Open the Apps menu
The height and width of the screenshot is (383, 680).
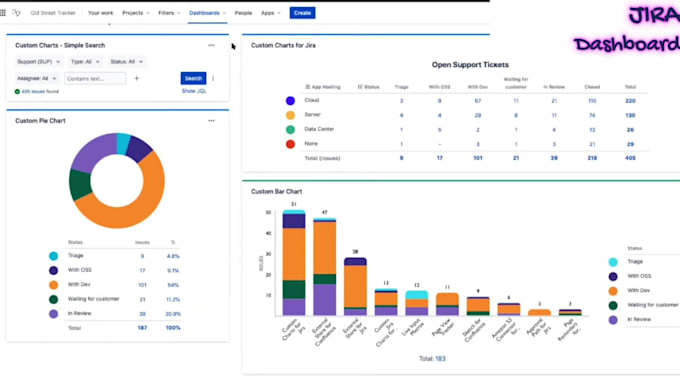tap(270, 13)
